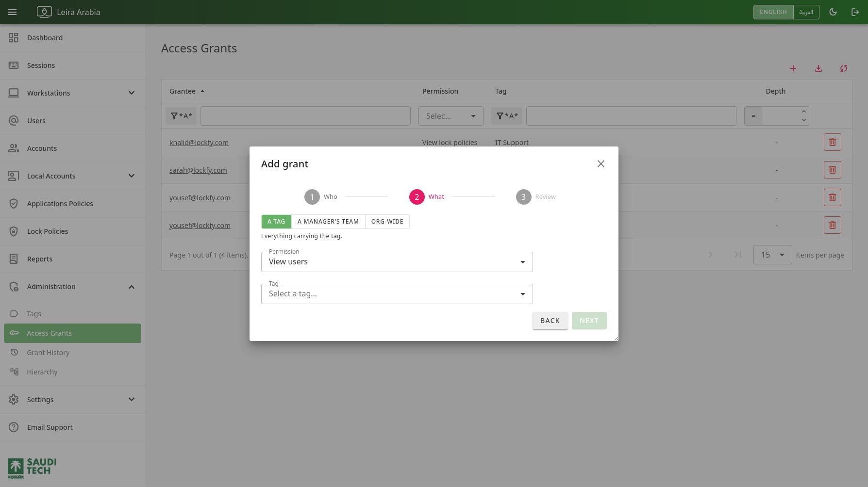Open items per page dropdown
The height and width of the screenshot is (487, 868).
[x=773, y=255]
